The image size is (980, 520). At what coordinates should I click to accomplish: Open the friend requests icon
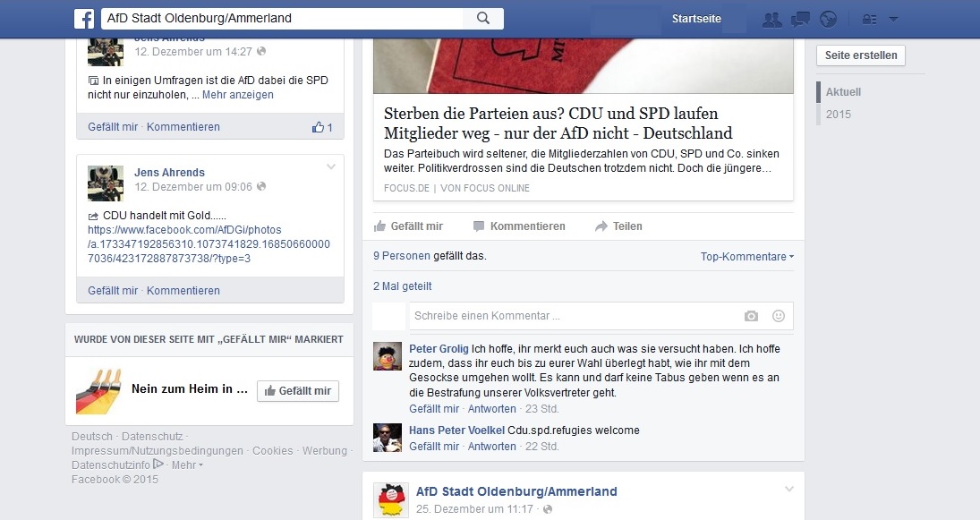(771, 20)
